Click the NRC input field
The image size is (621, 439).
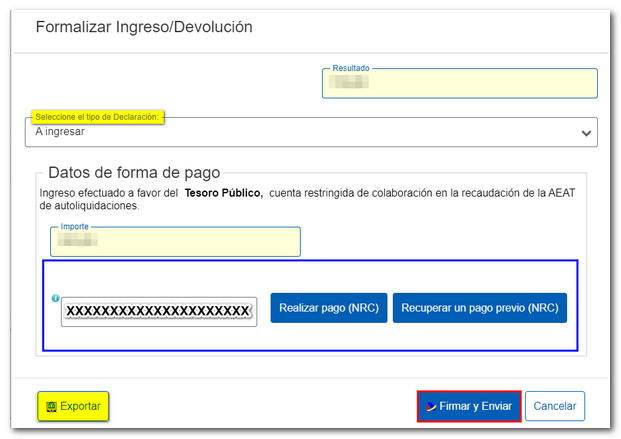click(x=159, y=312)
